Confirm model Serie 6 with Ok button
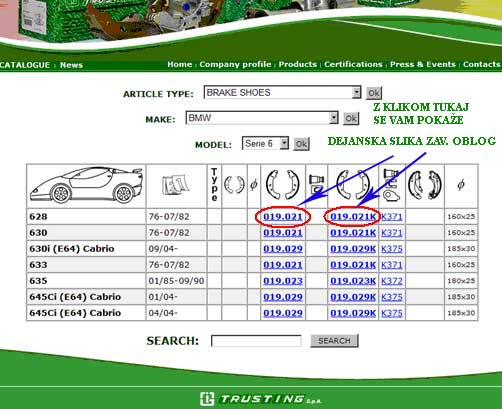502x409 pixels. tap(301, 144)
